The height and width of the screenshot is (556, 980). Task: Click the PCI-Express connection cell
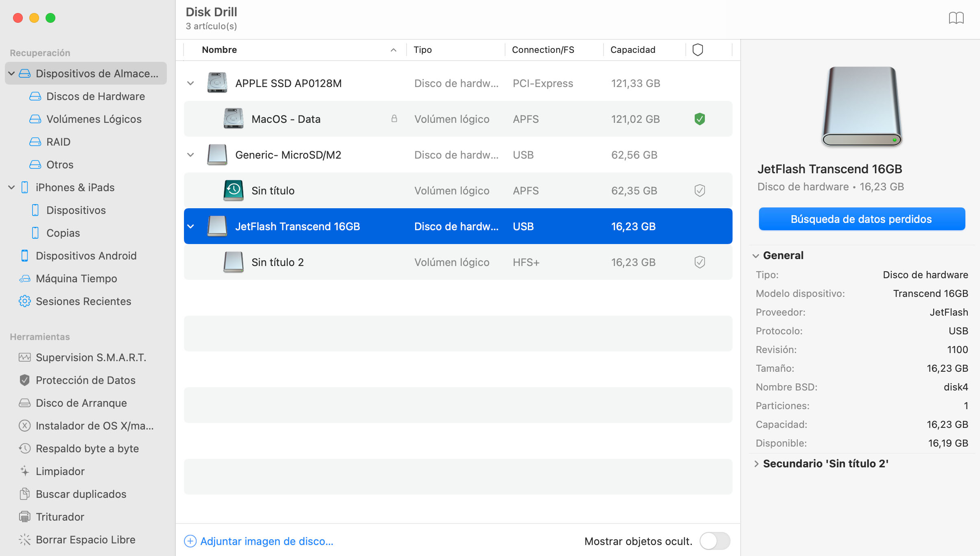[543, 83]
